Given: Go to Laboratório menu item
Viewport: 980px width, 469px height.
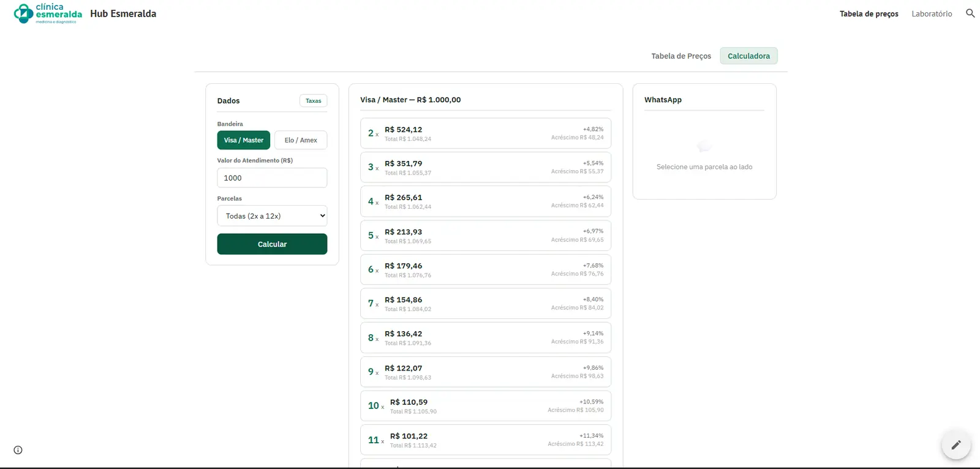Looking at the screenshot, I should 932,13.
